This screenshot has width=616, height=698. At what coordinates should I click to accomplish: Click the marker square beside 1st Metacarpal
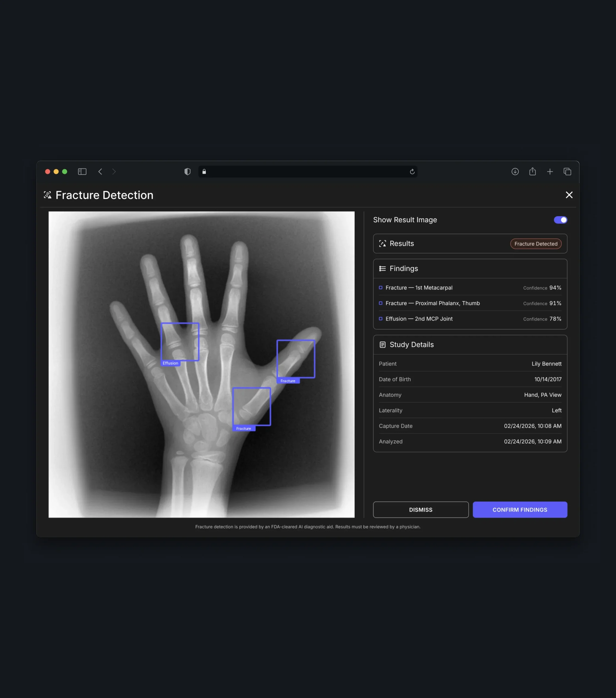click(x=381, y=288)
